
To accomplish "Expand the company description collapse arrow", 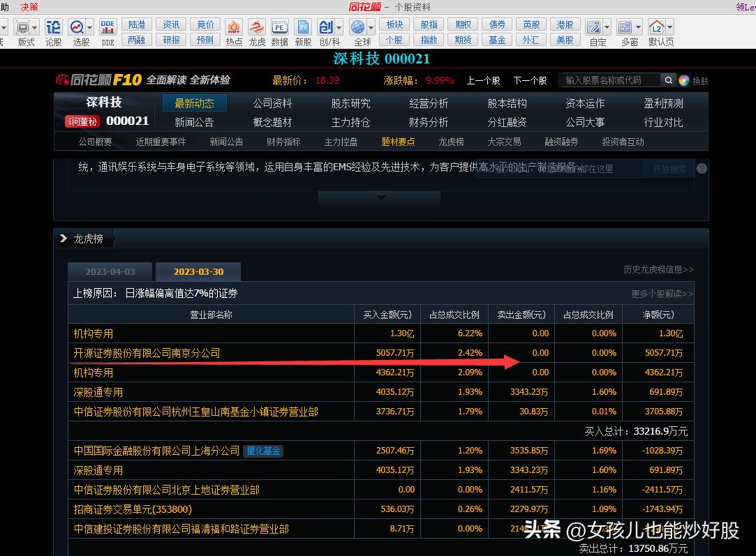I will pos(380,198).
